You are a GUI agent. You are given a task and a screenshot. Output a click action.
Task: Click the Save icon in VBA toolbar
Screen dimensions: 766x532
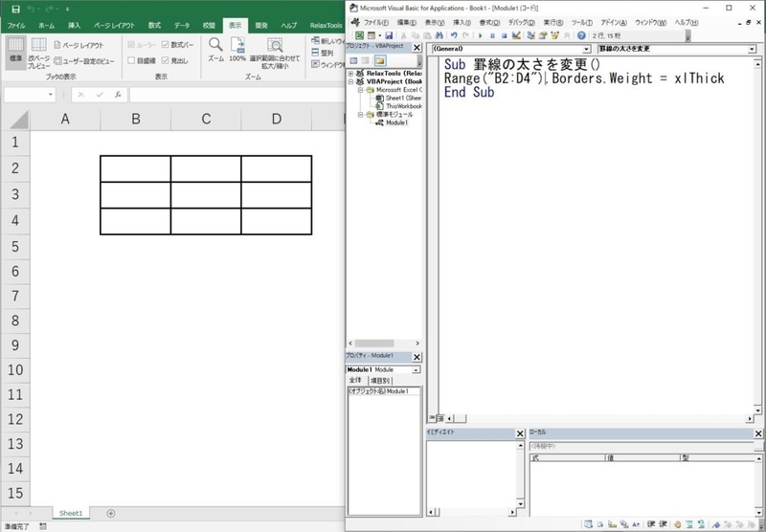(389, 35)
